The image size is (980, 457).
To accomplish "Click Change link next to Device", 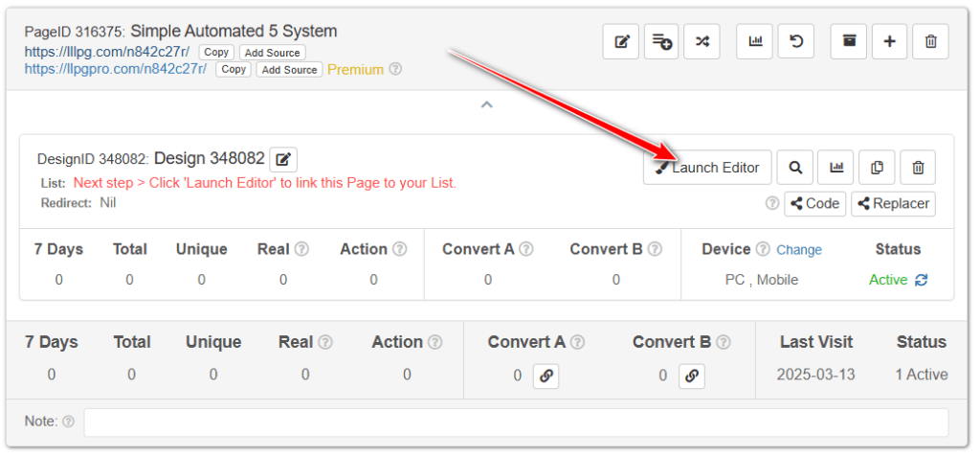I will point(799,250).
